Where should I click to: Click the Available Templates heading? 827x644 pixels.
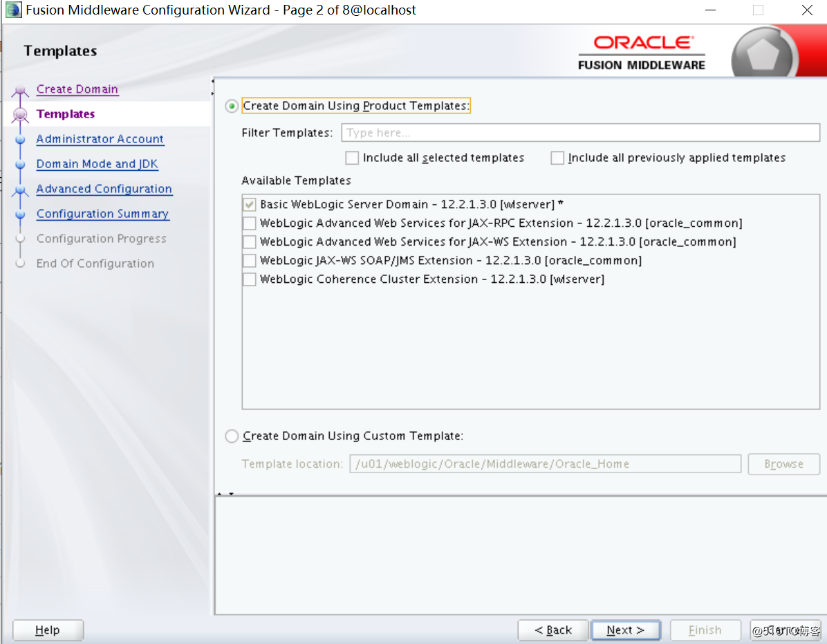click(297, 181)
